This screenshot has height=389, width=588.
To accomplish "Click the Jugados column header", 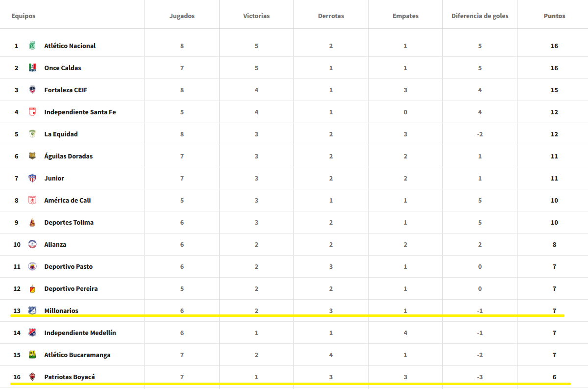I will (182, 16).
